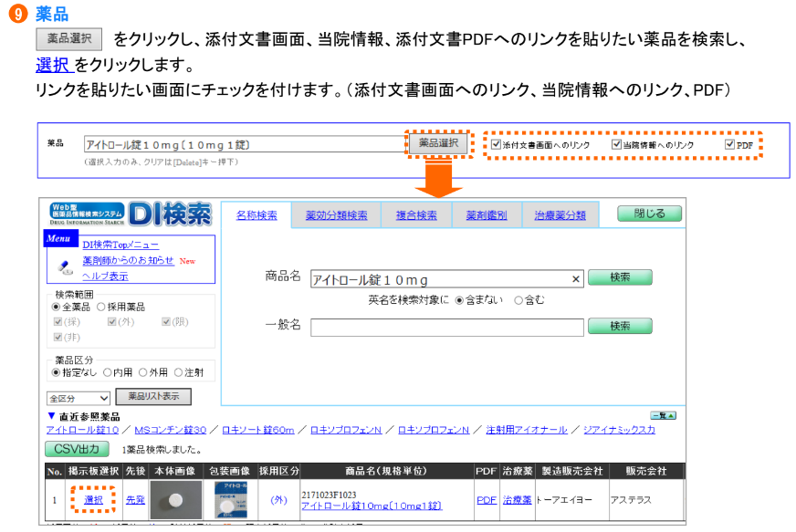Open the 全区分 dropdown

pyautogui.click(x=79, y=398)
